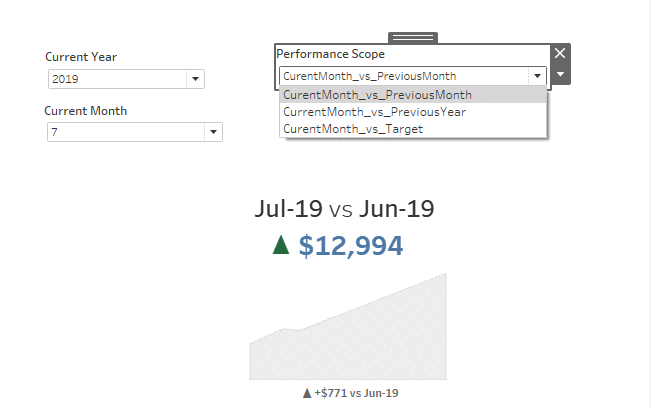
Task: Click the Current Month label
Action: pyautogui.click(x=86, y=111)
